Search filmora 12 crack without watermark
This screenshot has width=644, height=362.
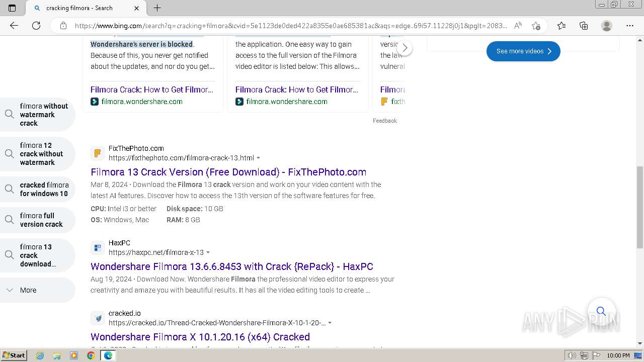tap(38, 154)
